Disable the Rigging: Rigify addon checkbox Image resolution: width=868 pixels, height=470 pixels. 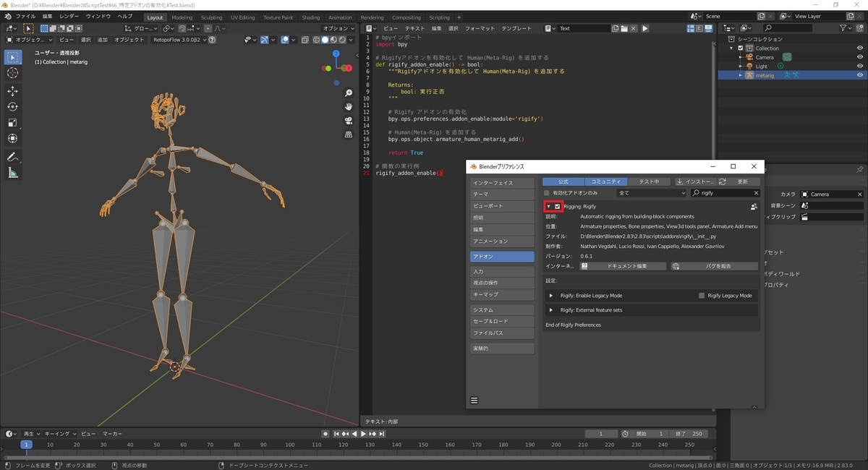pos(557,207)
